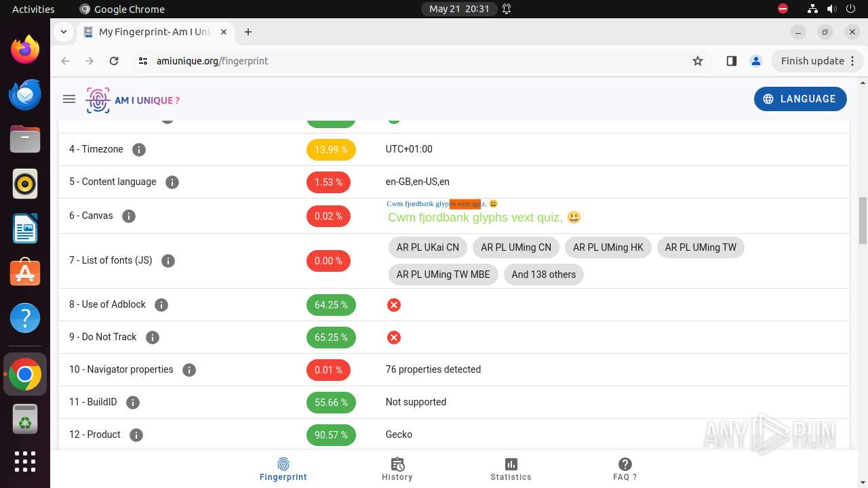Show info for BuildID attribute
The width and height of the screenshot is (868, 488).
pos(133,403)
